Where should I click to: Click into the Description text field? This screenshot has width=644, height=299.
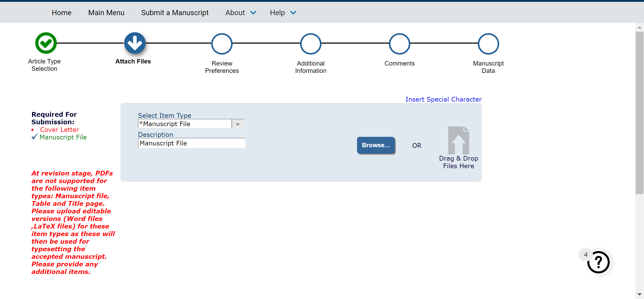pos(192,143)
